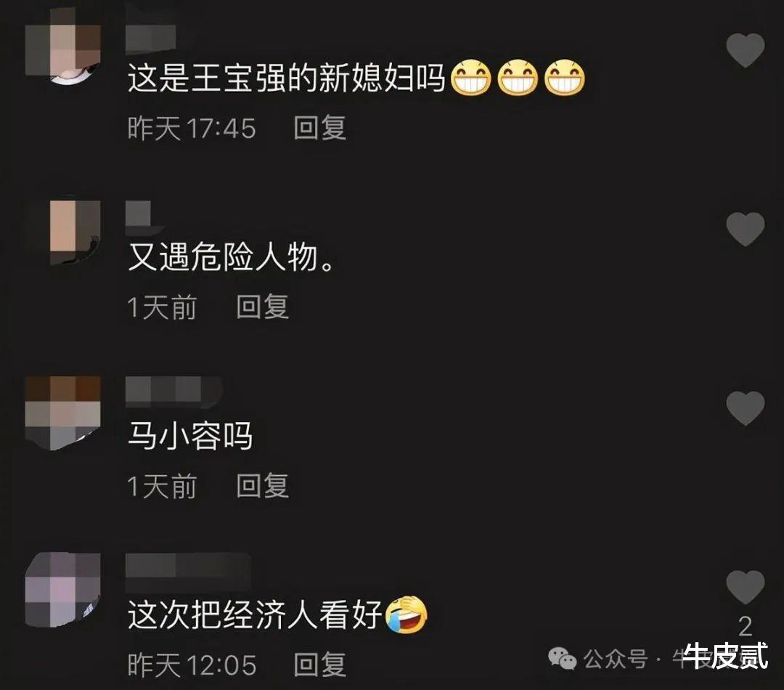
Task: Click the first grinning emoji in the top comment
Action: coord(471,78)
